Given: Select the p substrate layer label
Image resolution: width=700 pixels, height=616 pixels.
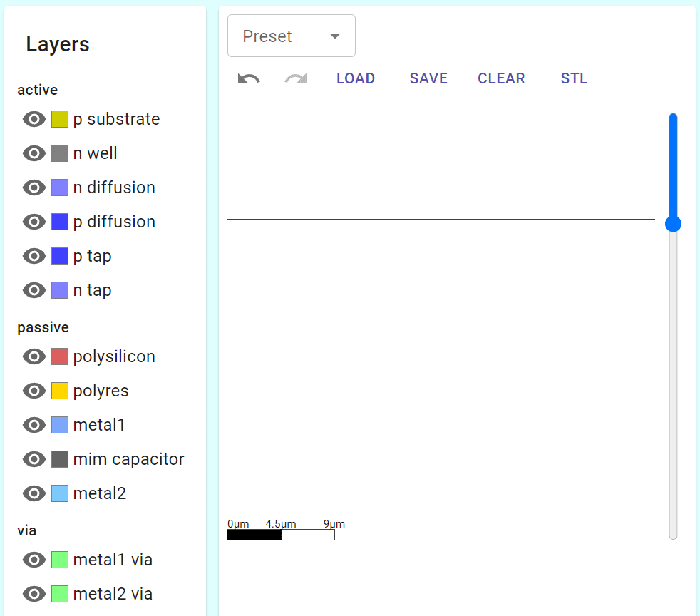Looking at the screenshot, I should click(x=116, y=120).
